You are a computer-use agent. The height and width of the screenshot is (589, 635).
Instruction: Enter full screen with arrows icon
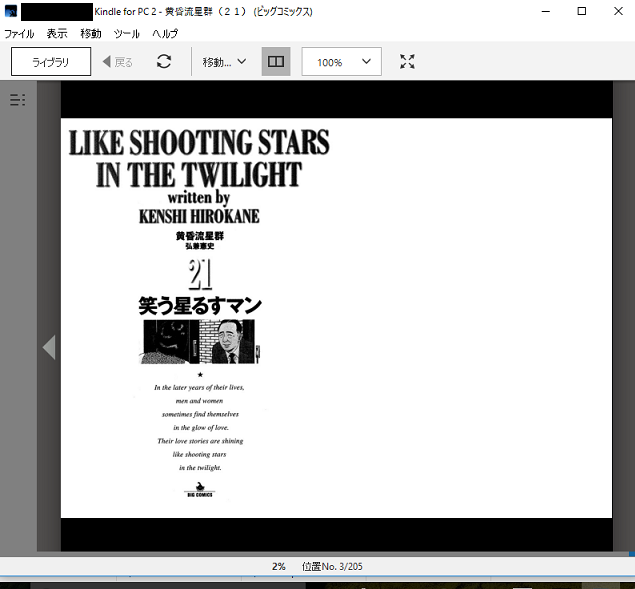407,62
